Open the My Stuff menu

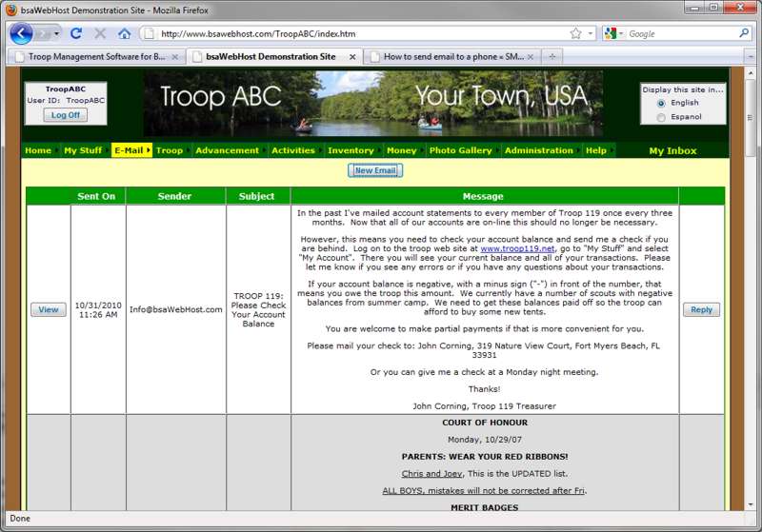(83, 150)
